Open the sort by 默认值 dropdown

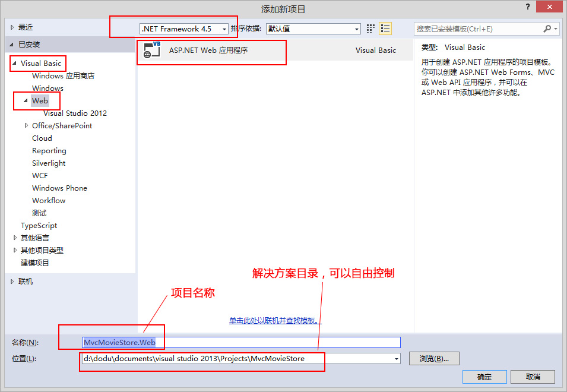313,29
